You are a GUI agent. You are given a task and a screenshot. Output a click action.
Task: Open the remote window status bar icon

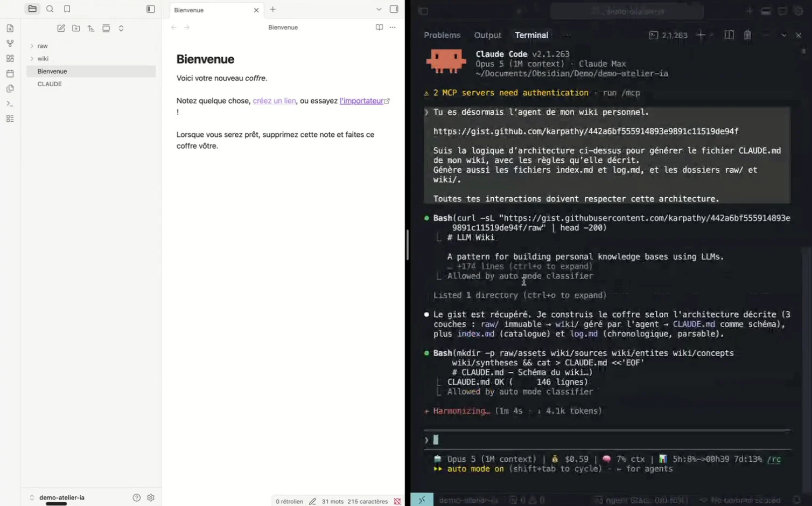coord(422,500)
